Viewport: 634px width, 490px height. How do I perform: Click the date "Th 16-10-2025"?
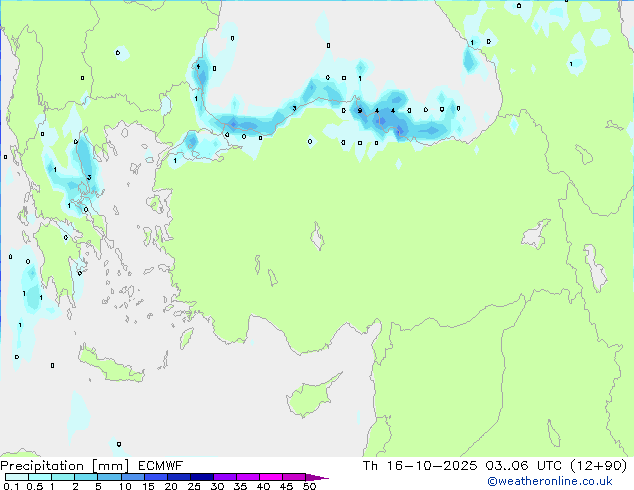pyautogui.click(x=420, y=466)
